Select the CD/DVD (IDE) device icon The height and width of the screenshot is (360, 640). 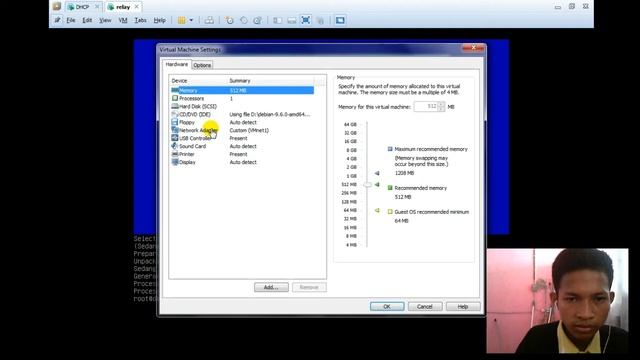175,114
